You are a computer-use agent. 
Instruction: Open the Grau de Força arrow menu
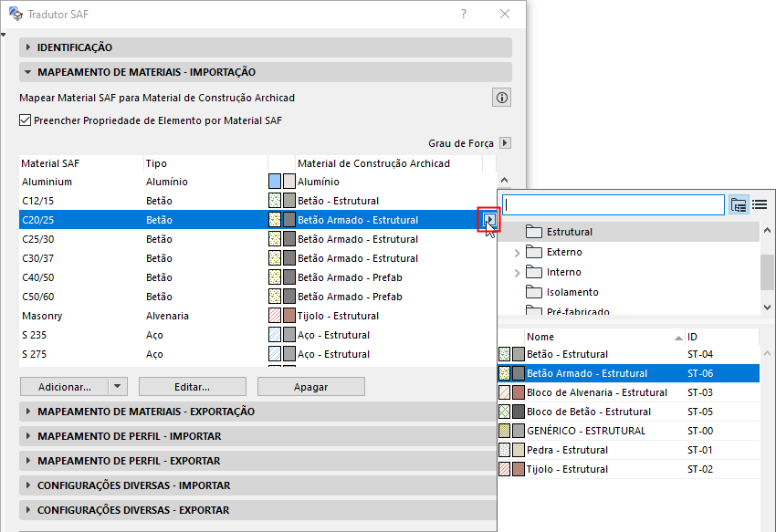(x=505, y=143)
